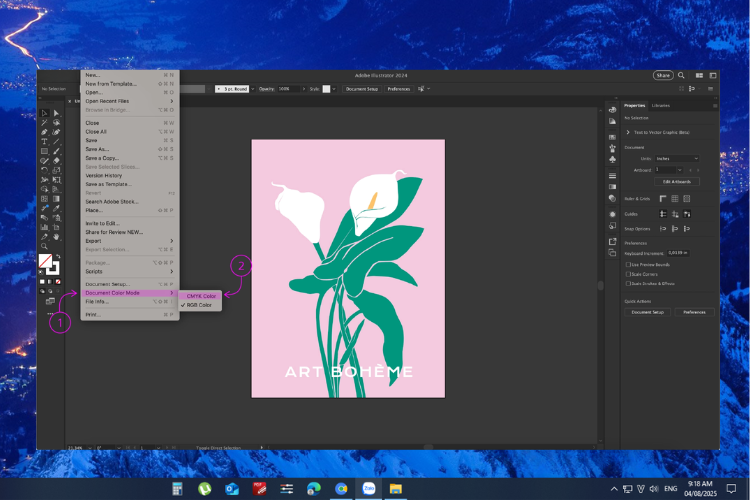Toggle show guides icon in Guides row
Screen dimensions: 750x500
663,214
